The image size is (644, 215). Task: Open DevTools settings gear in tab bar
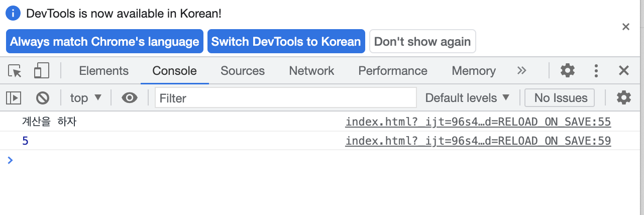[568, 70]
